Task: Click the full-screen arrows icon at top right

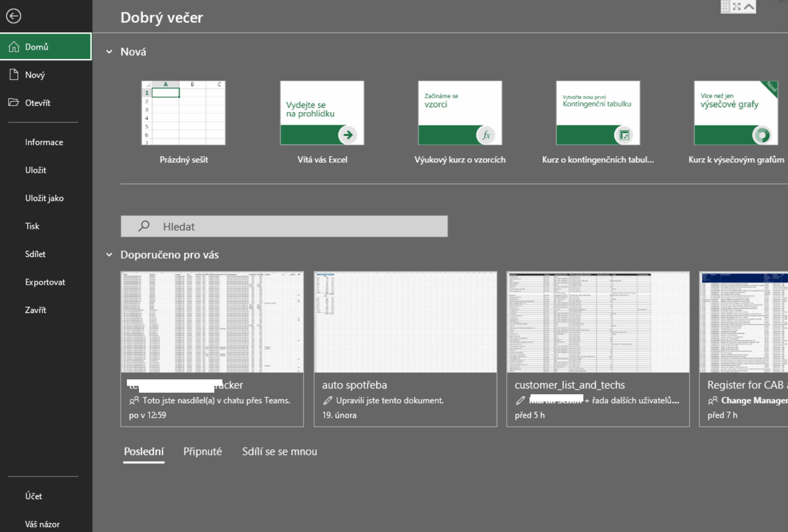Action: 737,6
